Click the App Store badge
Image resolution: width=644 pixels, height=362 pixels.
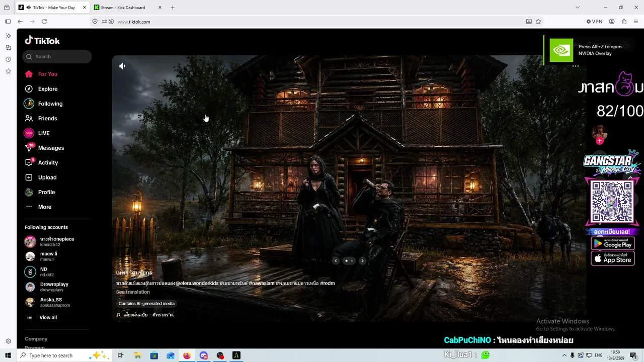(613, 258)
